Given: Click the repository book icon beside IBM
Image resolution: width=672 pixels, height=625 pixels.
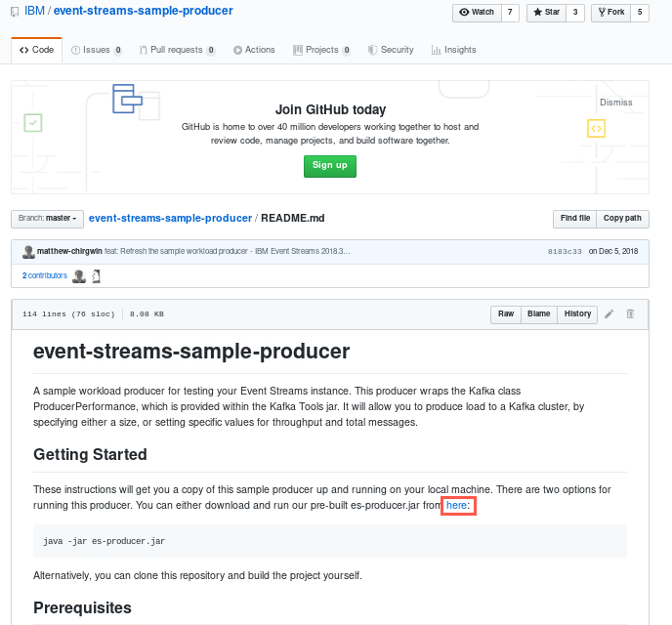Looking at the screenshot, I should point(15,12).
